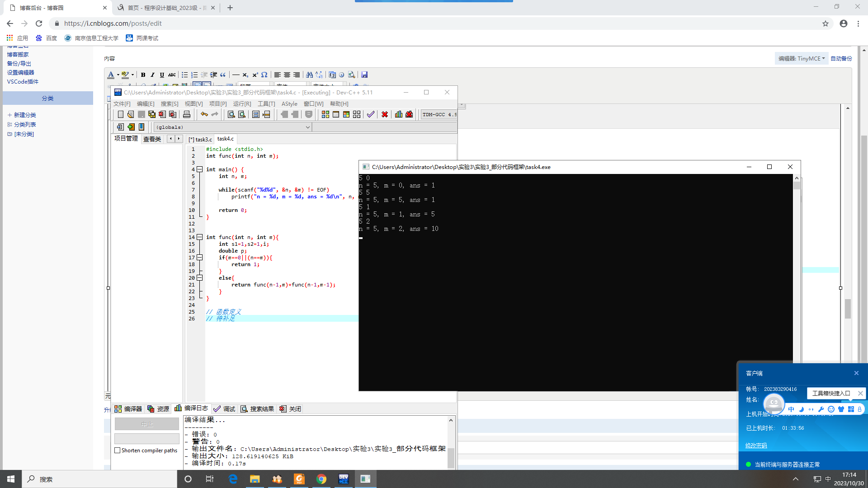The width and height of the screenshot is (868, 488).
Task: Click the 修改密码 link
Action: [x=756, y=446]
